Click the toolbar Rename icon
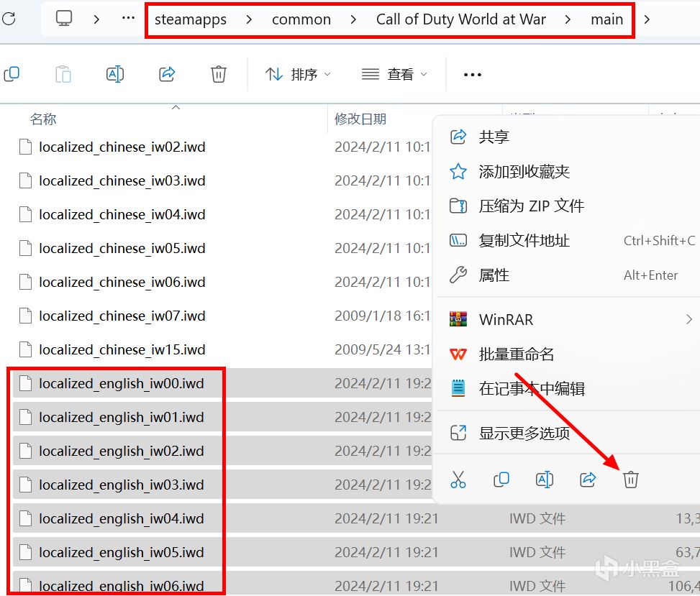 [x=114, y=74]
